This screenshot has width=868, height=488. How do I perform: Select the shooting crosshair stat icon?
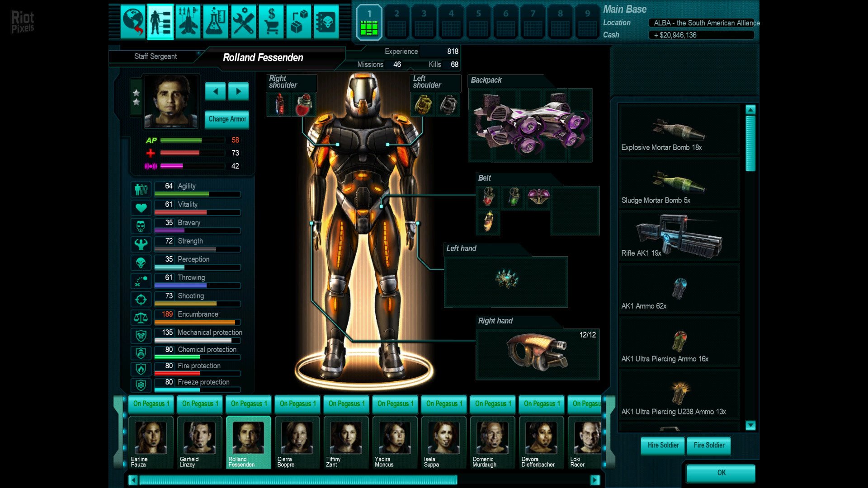tap(141, 299)
